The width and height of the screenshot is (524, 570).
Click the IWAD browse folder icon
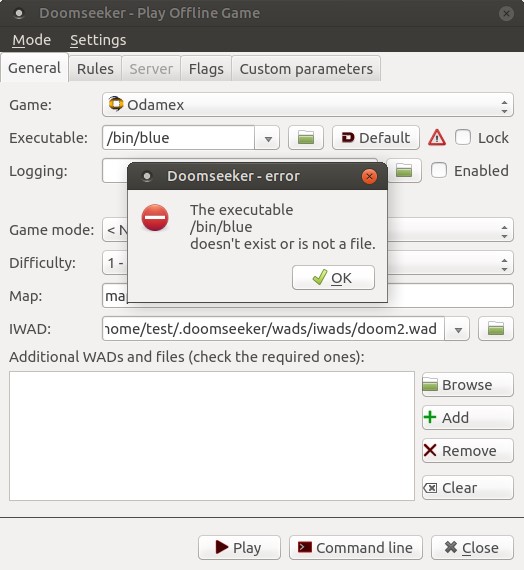point(496,329)
